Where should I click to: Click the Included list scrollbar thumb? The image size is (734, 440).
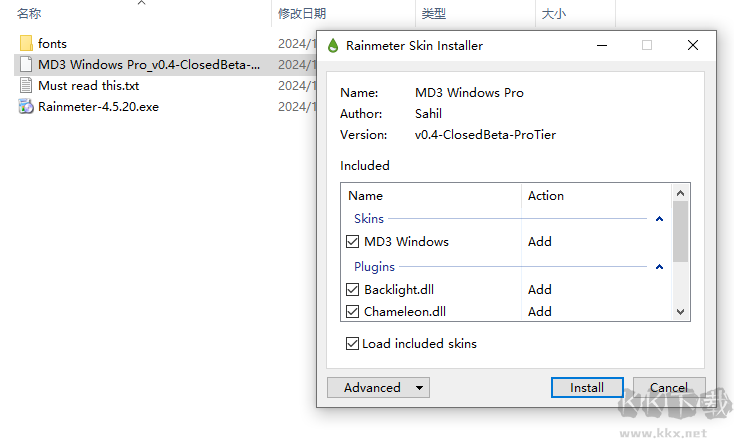[x=681, y=232]
